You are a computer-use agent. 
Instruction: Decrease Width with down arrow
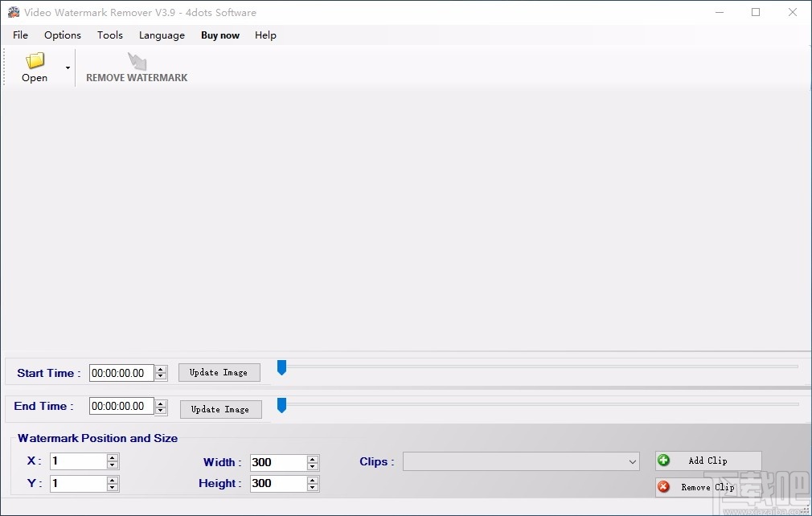(312, 466)
